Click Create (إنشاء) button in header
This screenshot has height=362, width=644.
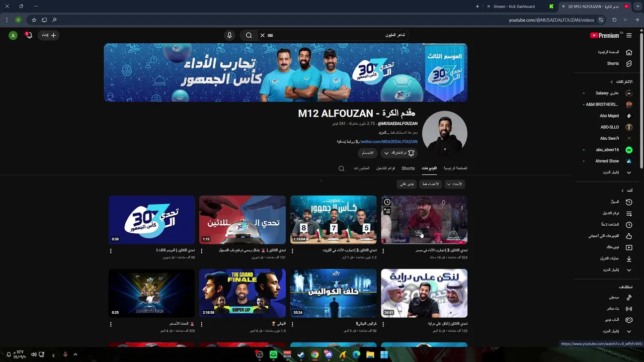coord(48,35)
